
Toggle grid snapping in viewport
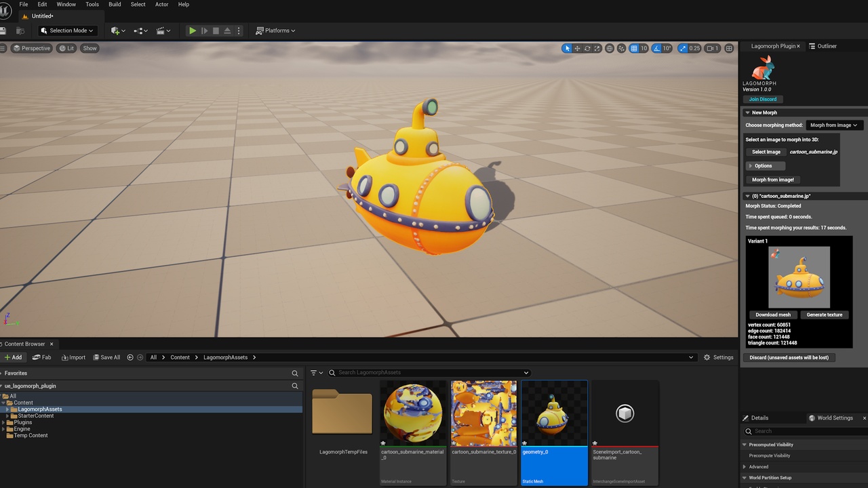634,48
